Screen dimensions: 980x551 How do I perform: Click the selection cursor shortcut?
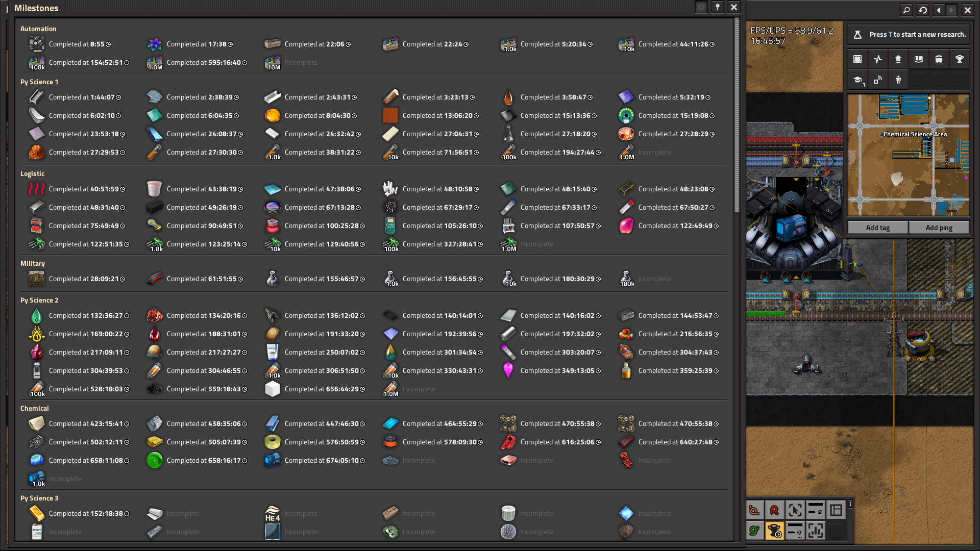click(795, 510)
